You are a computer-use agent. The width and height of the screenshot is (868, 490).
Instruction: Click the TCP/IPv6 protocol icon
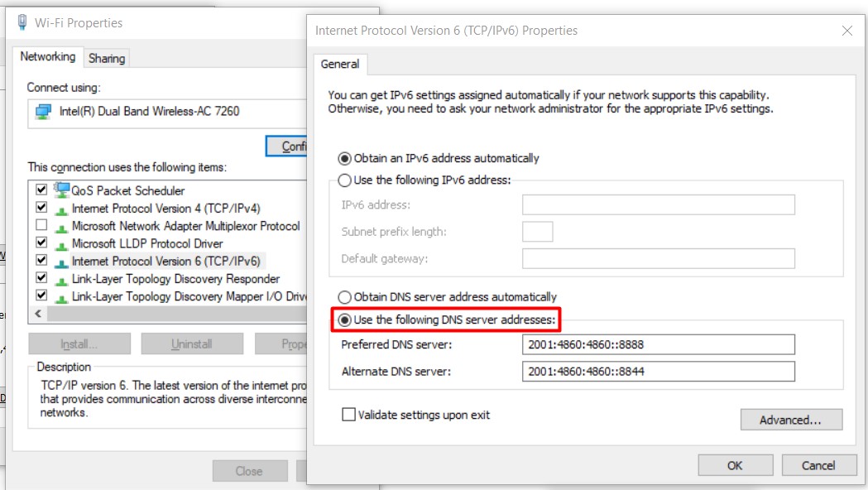61,263
